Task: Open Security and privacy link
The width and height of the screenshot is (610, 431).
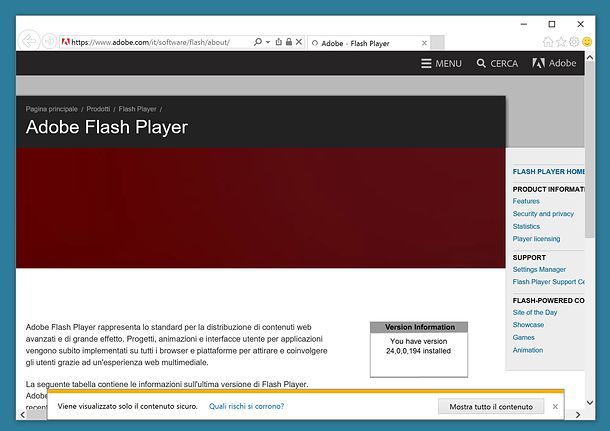Action: 543,214
